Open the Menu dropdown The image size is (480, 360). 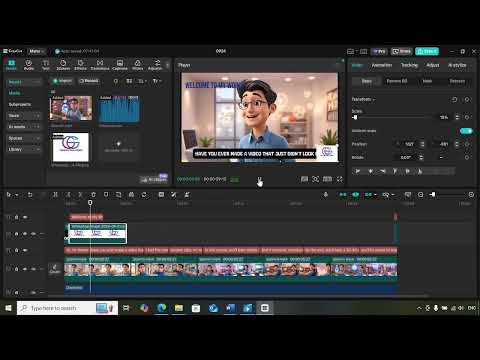36,51
